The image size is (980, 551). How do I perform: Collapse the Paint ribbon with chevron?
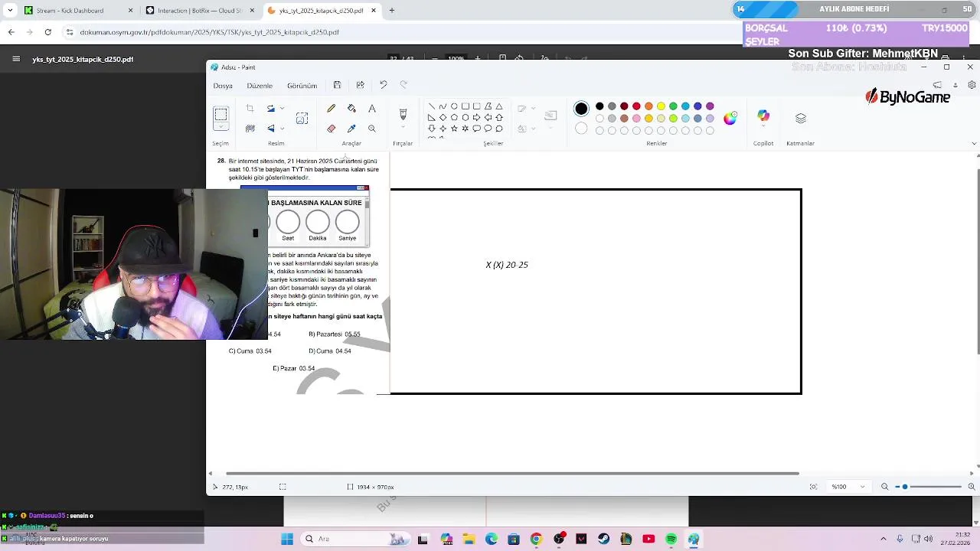974,143
